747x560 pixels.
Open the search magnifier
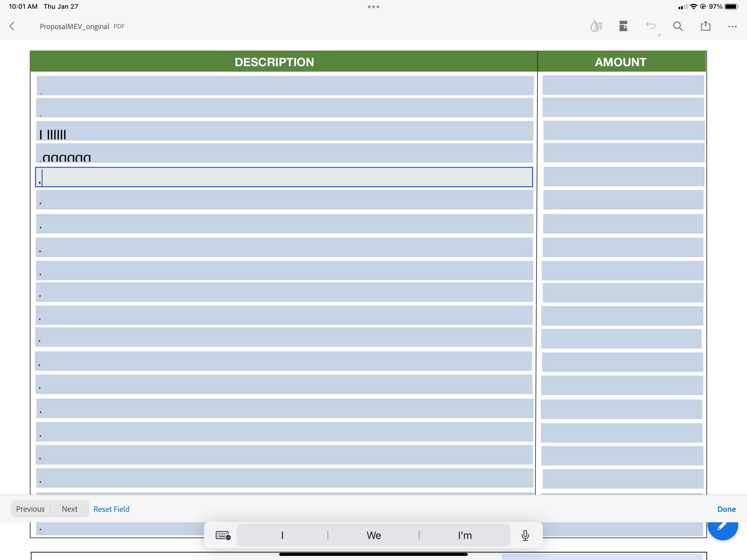coord(678,26)
